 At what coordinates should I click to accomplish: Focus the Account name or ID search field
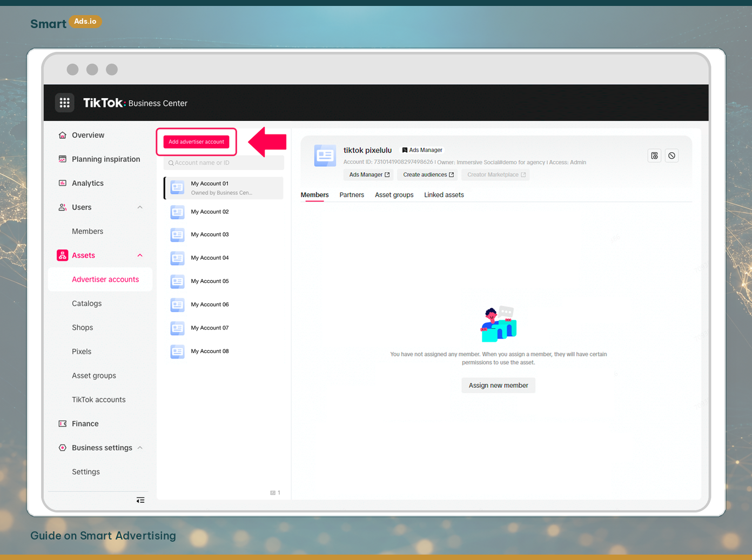coord(224,163)
